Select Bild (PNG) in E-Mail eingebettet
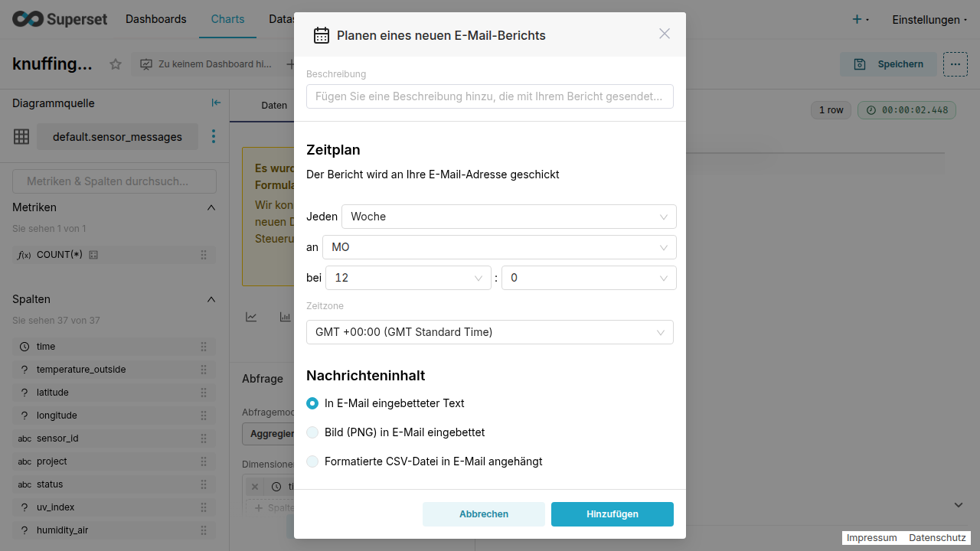The width and height of the screenshot is (980, 551). click(x=312, y=432)
